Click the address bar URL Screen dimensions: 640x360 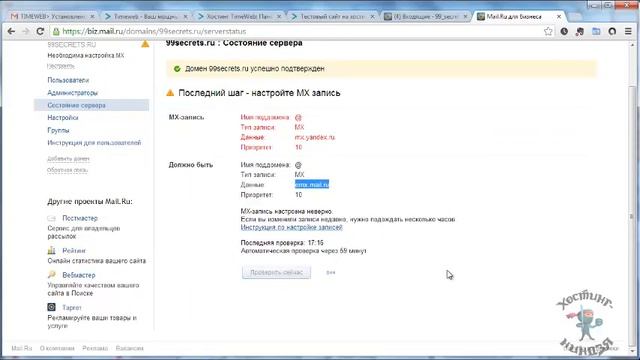(154, 31)
